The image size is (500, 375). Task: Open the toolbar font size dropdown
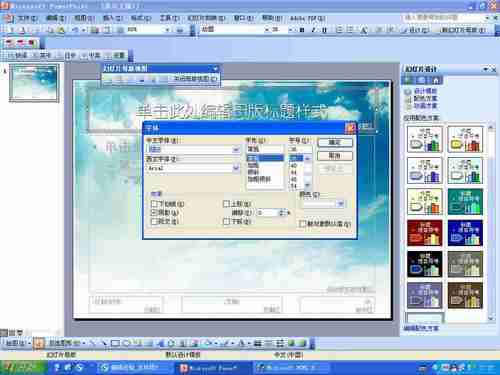coord(289,30)
